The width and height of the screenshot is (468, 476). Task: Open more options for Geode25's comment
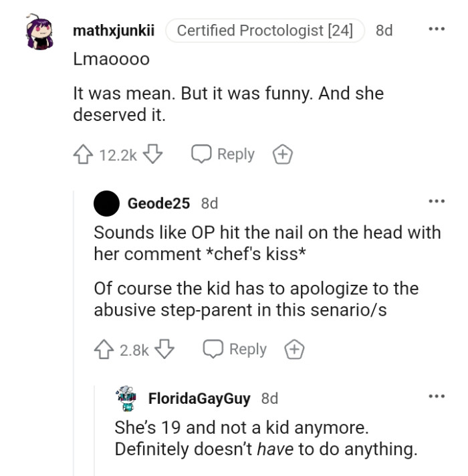click(x=436, y=203)
